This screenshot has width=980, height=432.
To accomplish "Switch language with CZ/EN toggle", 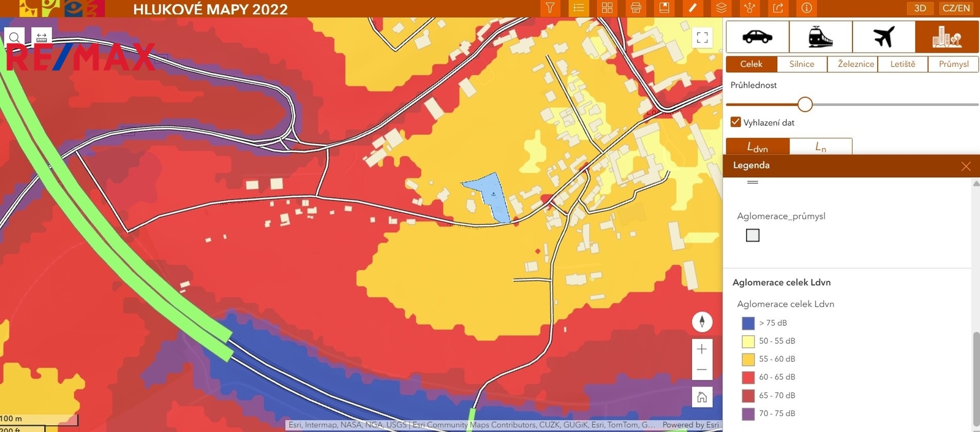I will tap(956, 8).
